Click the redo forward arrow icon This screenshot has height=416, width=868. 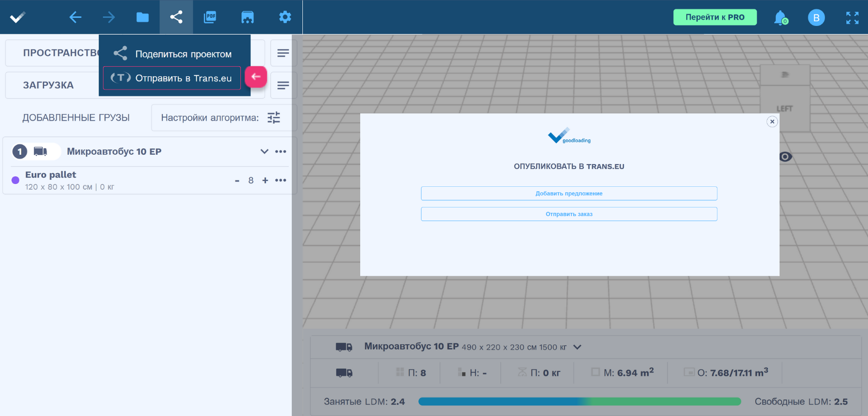coord(109,17)
